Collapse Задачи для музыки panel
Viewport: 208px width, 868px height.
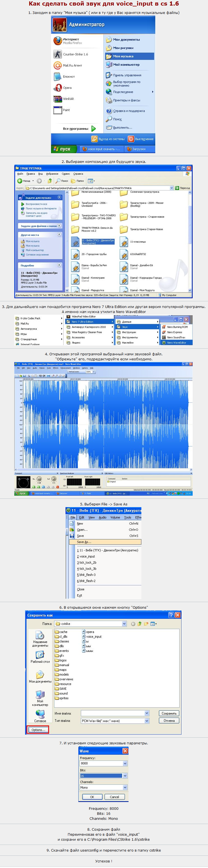click(x=59, y=197)
